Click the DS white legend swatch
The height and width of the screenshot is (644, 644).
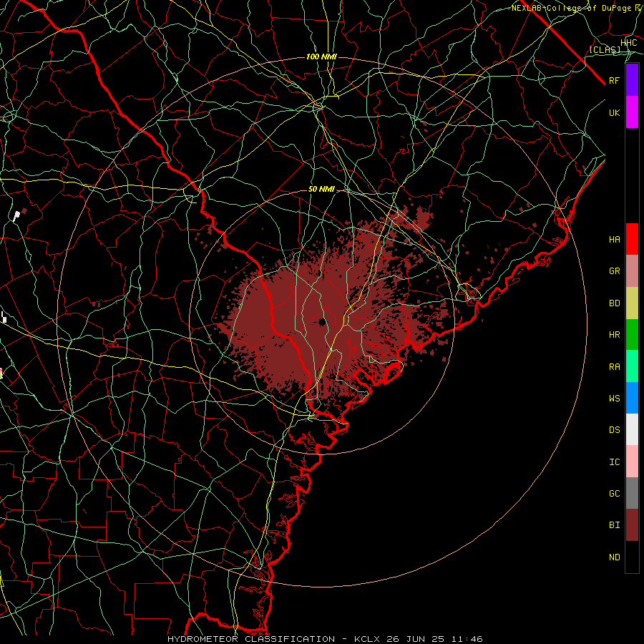[632, 429]
